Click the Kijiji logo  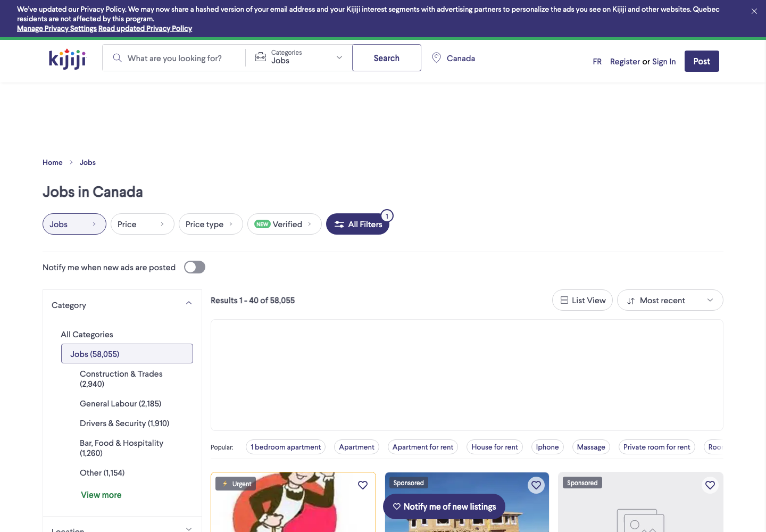pyautogui.click(x=67, y=59)
